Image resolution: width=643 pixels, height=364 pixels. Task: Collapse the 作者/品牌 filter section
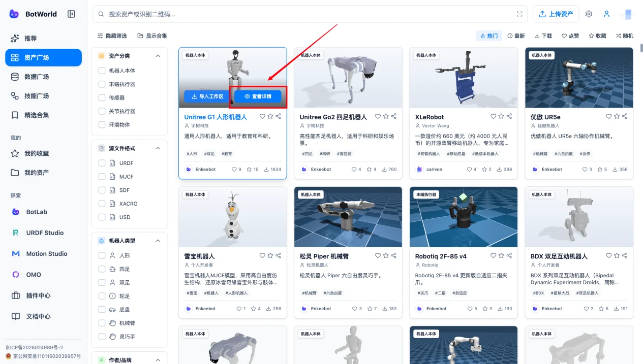pyautogui.click(x=158, y=360)
